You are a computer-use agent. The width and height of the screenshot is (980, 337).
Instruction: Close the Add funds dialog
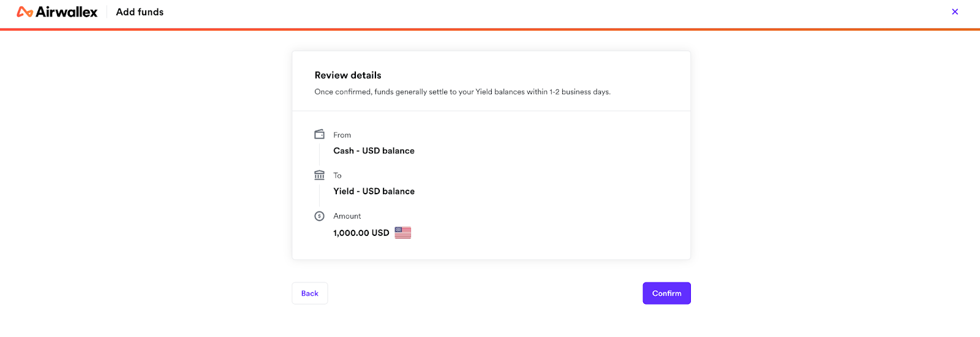[x=955, y=12]
